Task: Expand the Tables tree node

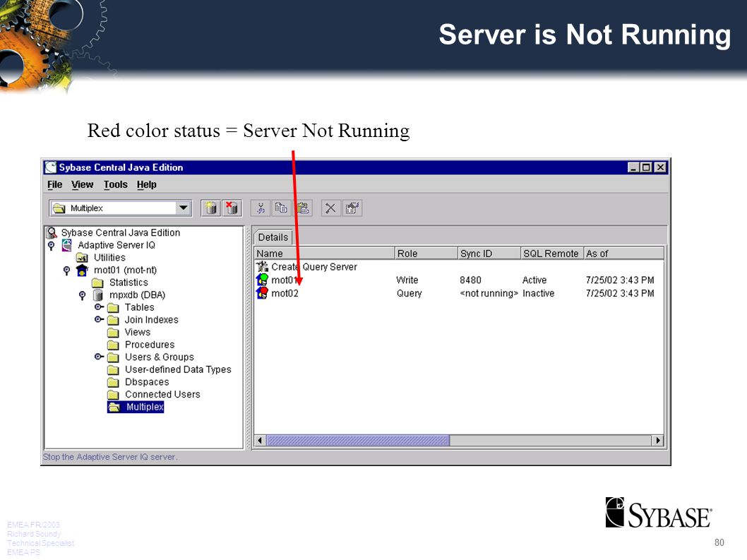Action: 99,307
